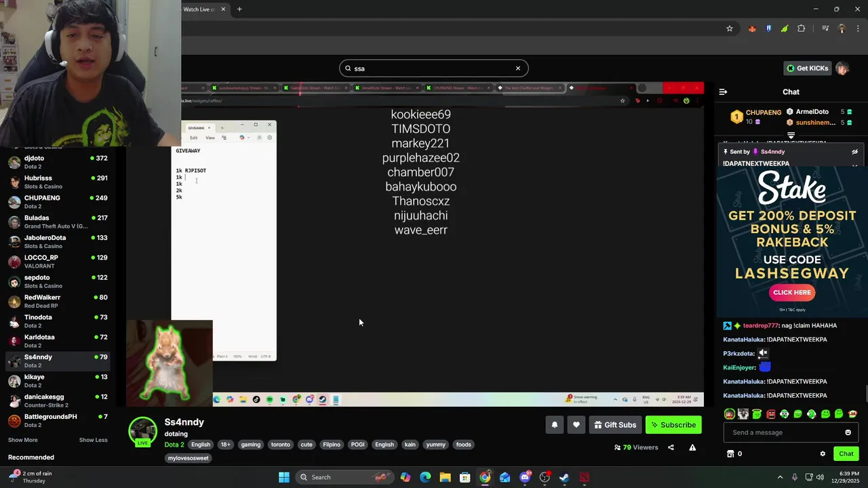The image size is (868, 488).
Task: Close the Watch Live tab
Action: [x=222, y=9]
